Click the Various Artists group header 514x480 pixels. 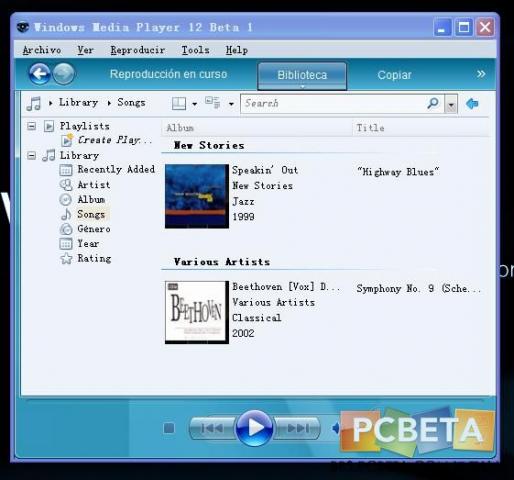(x=222, y=262)
